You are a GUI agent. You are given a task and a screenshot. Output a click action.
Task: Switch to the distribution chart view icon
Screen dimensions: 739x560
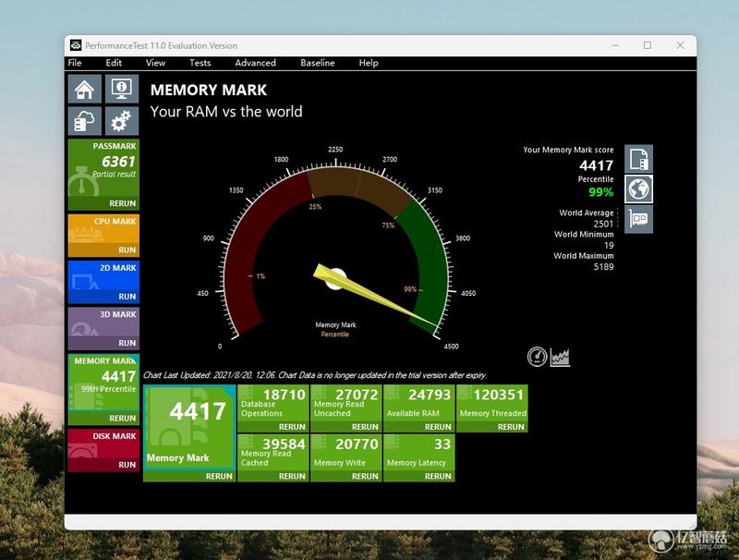[x=561, y=358]
